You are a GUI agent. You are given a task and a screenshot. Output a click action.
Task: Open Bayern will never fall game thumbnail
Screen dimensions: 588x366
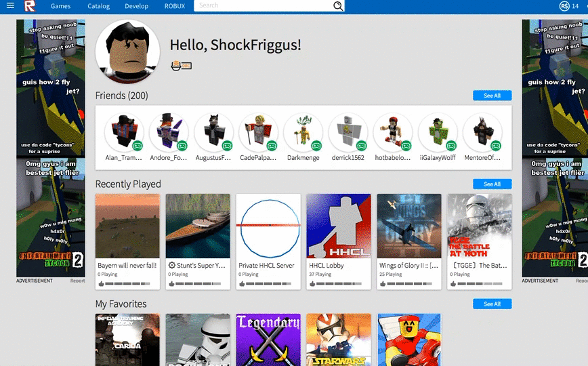click(x=127, y=226)
